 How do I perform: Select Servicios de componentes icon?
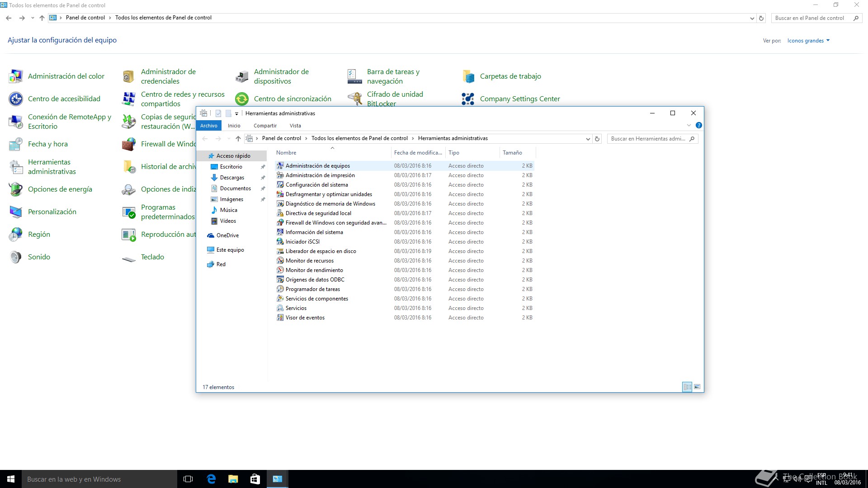280,299
